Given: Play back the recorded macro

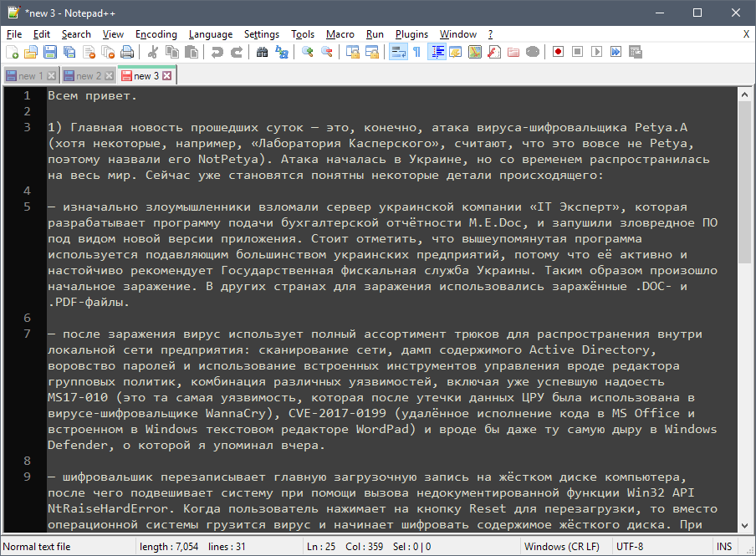Looking at the screenshot, I should point(597,52).
